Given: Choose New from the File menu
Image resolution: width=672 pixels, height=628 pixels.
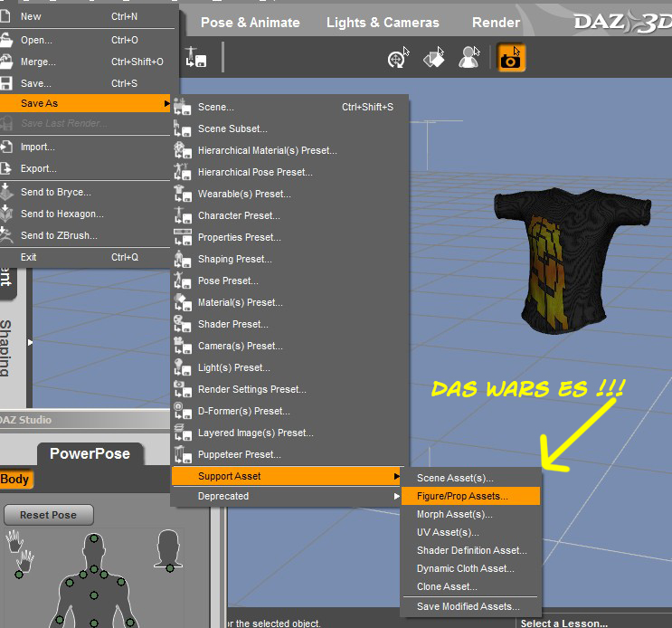Looking at the screenshot, I should pyautogui.click(x=85, y=16).
